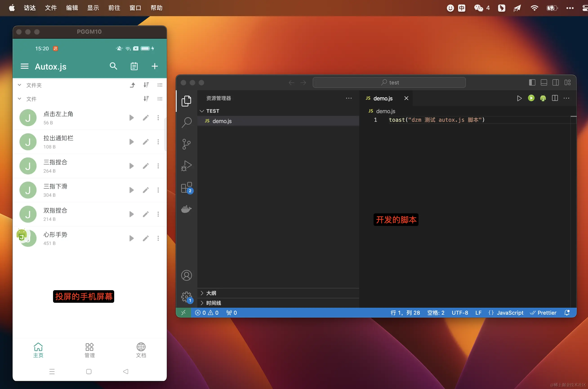Change file encoding UTF-8
The width and height of the screenshot is (588, 389).
(x=460, y=313)
